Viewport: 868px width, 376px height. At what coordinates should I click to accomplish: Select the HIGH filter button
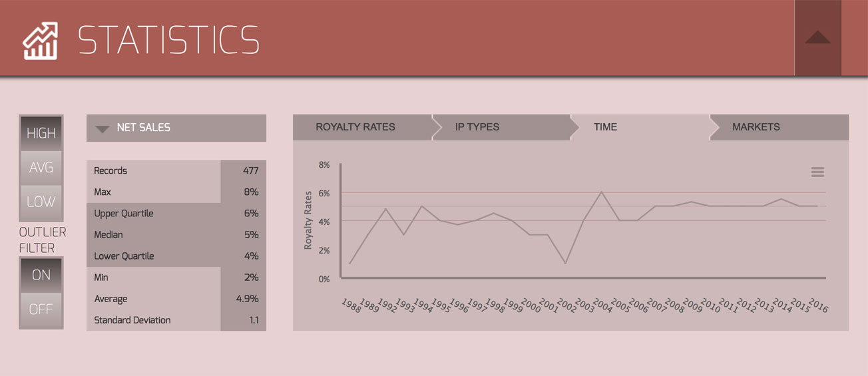pos(41,133)
